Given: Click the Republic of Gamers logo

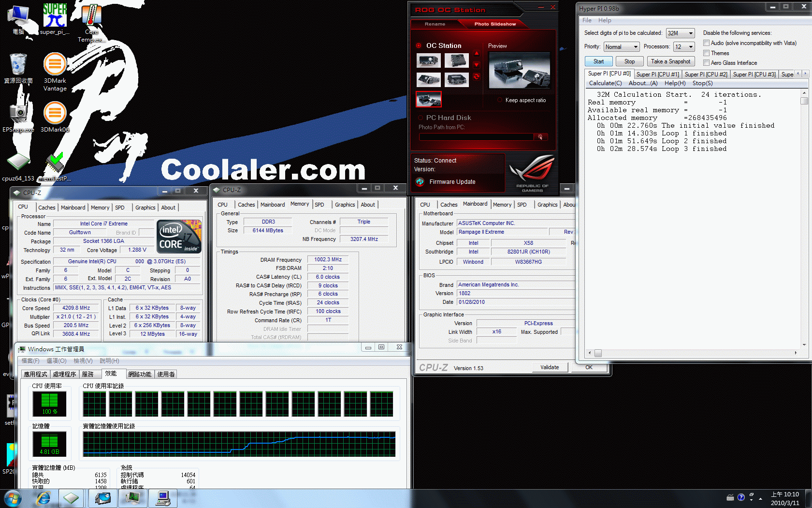Looking at the screenshot, I should (532, 173).
